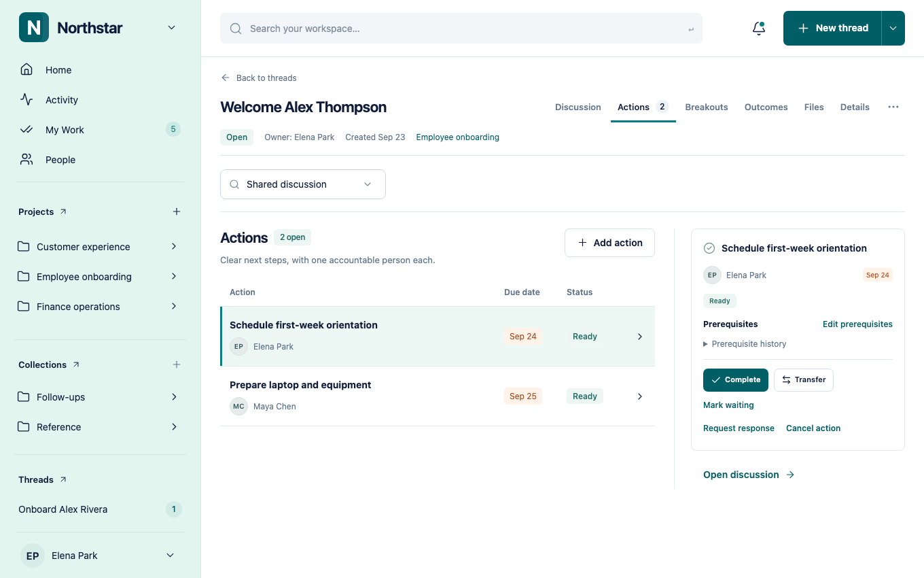The height and width of the screenshot is (578, 924).
Task: Expand the Customer experience project
Action: 174,247
